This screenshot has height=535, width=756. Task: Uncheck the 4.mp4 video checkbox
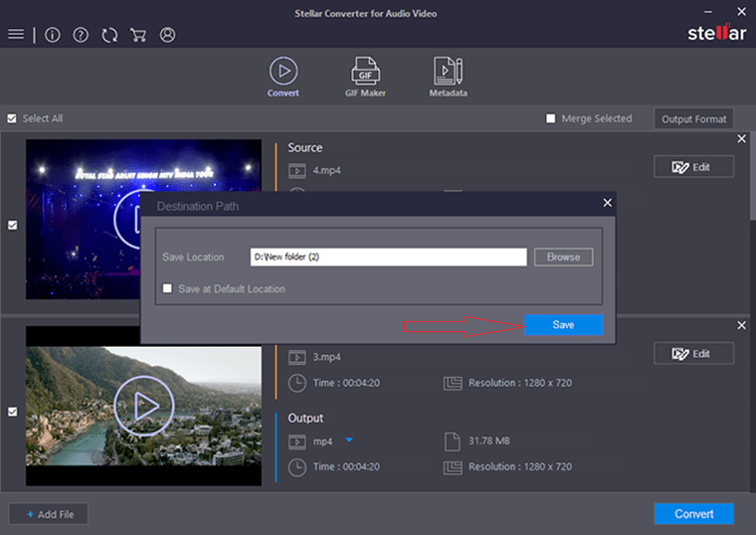click(13, 225)
